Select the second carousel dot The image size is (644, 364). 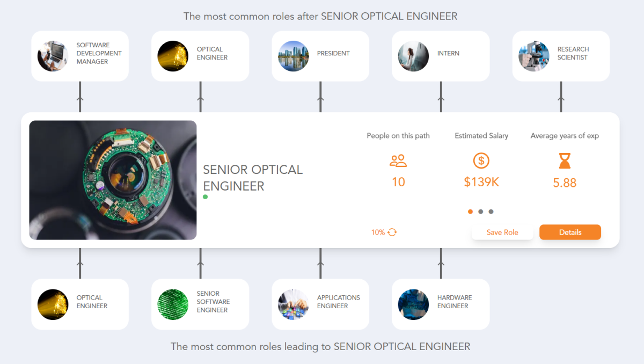point(480,212)
